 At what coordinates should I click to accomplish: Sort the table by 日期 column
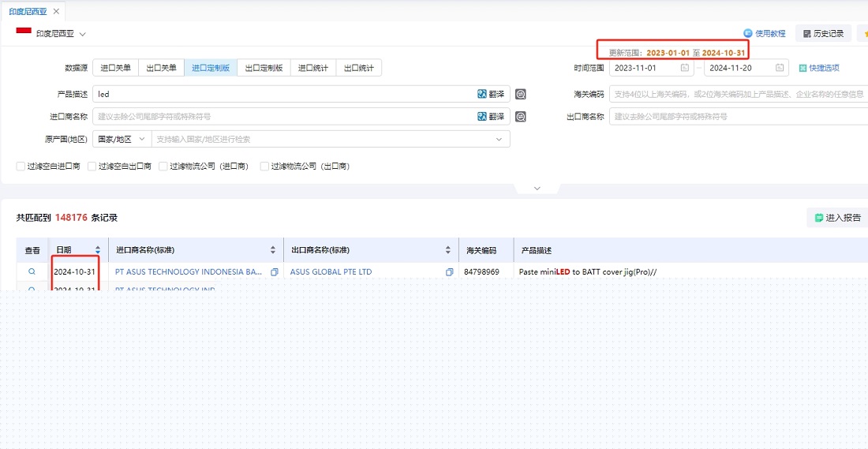pos(97,250)
